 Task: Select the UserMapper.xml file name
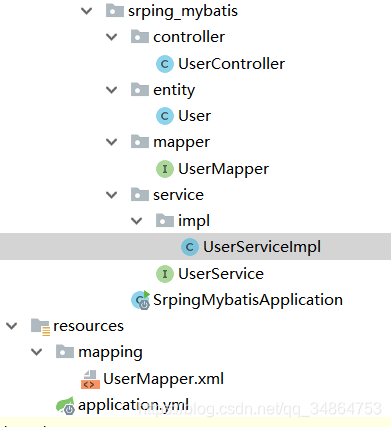coord(163,379)
